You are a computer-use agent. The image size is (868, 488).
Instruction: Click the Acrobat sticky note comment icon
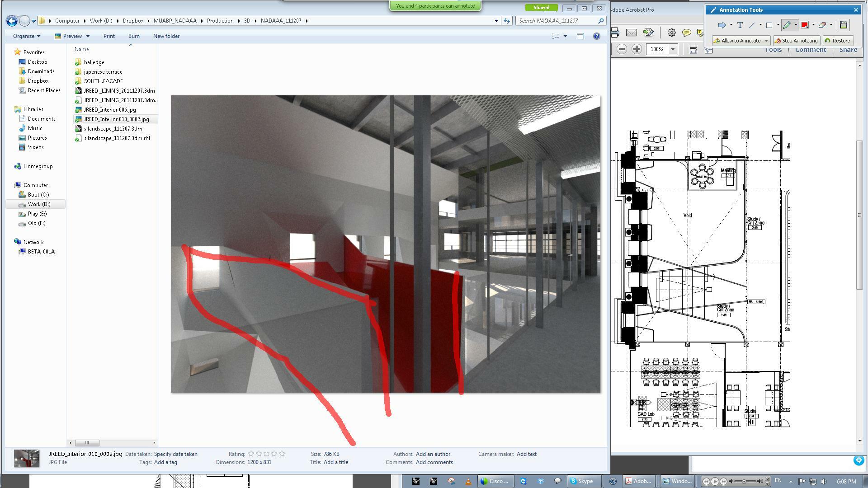[686, 33]
